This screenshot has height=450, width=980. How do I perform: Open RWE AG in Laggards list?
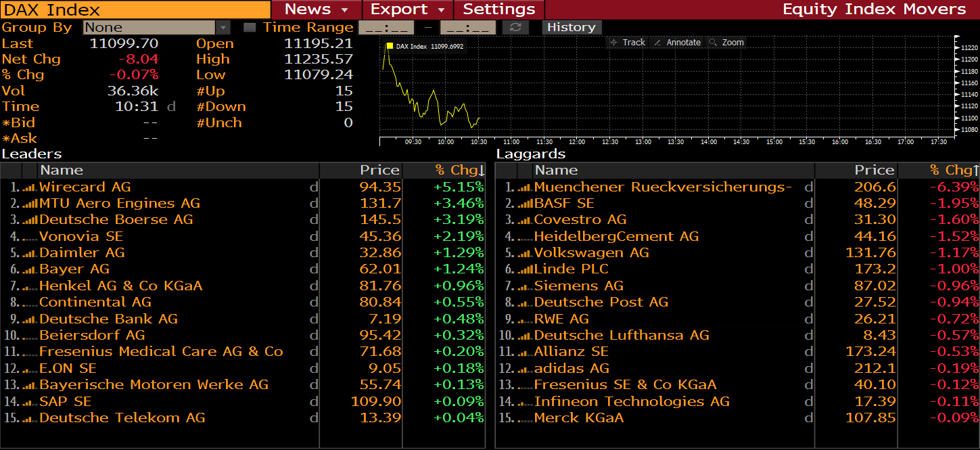[738, 319]
